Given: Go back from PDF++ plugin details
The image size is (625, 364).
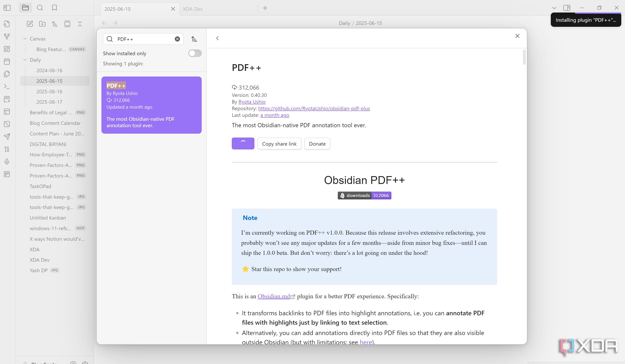Looking at the screenshot, I should click(217, 38).
